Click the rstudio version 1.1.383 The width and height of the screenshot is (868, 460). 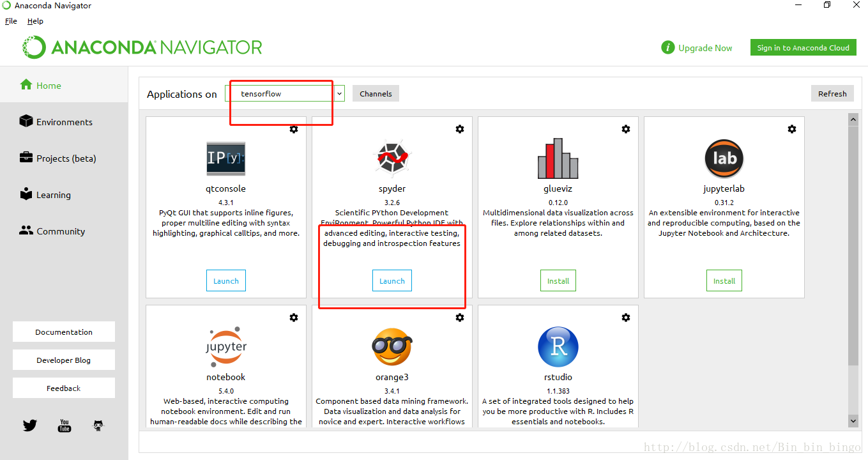pyautogui.click(x=558, y=390)
